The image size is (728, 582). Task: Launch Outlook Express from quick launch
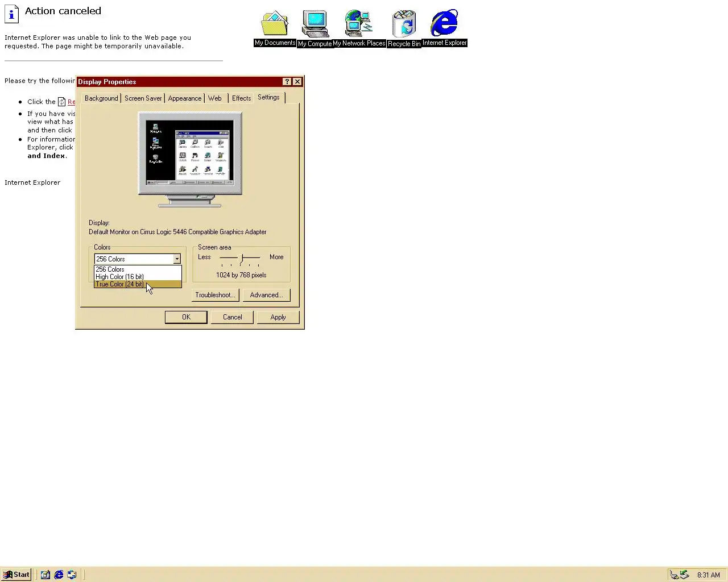pos(72,575)
